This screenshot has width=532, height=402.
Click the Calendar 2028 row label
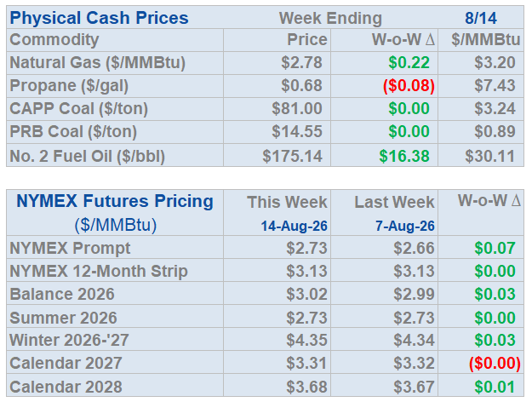click(66, 387)
